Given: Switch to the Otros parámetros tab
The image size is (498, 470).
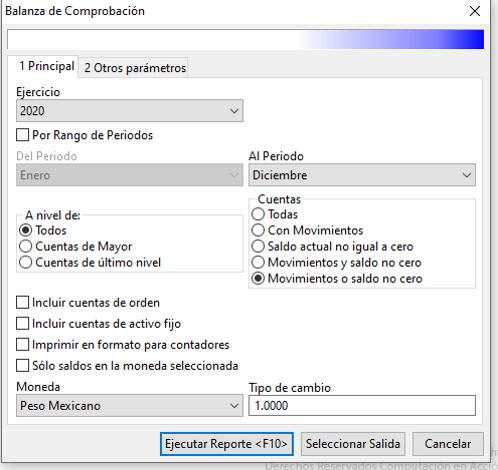Looking at the screenshot, I should click(x=134, y=68).
